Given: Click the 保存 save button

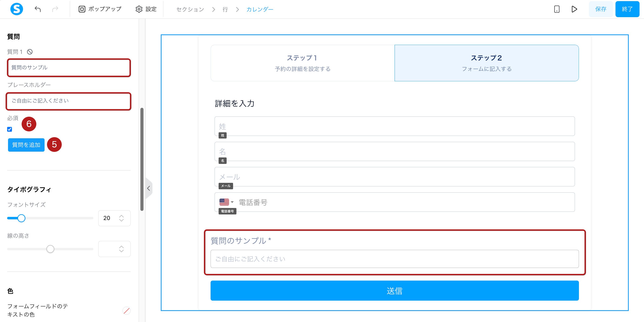Looking at the screenshot, I should point(601,9).
